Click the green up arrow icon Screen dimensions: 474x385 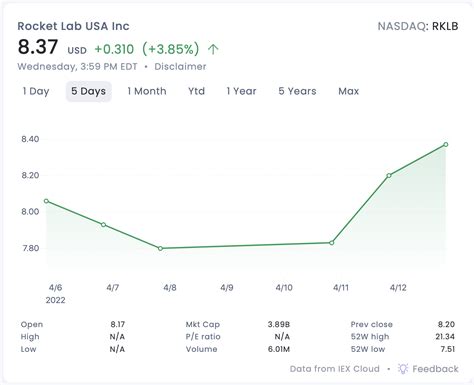click(x=213, y=49)
